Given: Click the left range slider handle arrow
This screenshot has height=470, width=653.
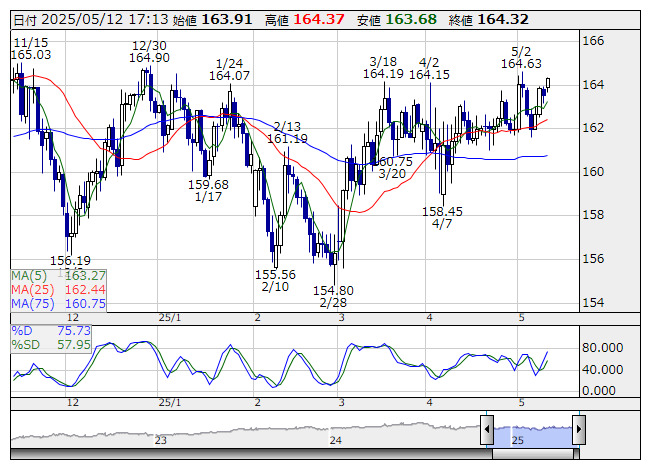Looking at the screenshot, I should click(487, 429).
